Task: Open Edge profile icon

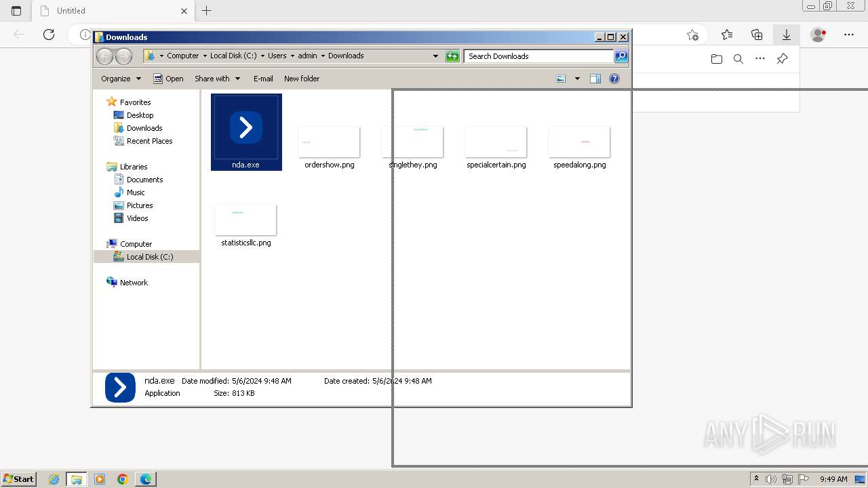Action: point(818,35)
